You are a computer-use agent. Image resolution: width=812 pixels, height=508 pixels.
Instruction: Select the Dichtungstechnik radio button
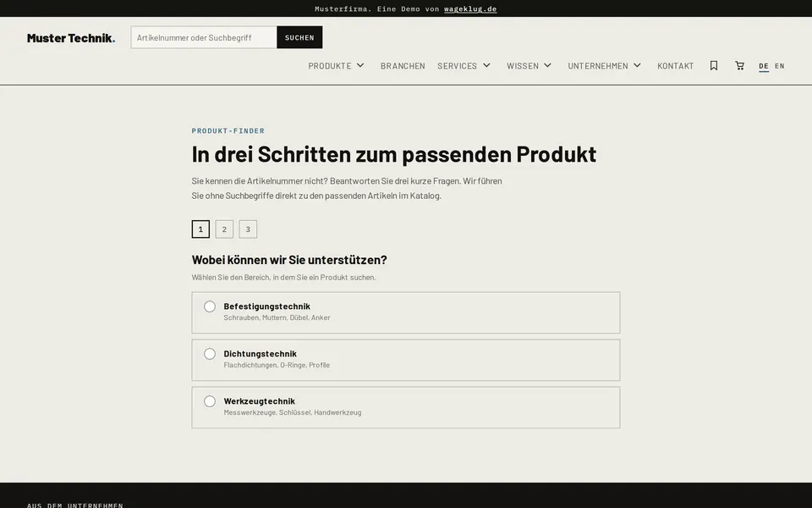210,354
